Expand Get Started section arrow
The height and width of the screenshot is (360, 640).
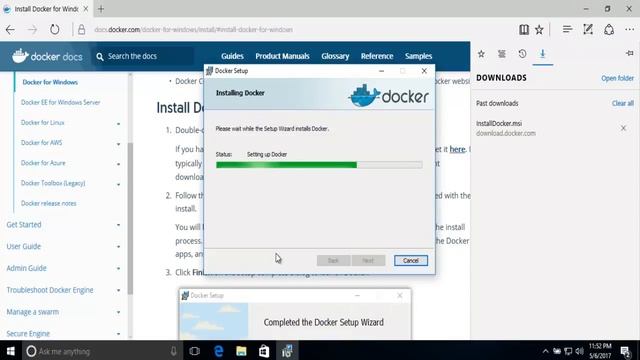[118, 225]
